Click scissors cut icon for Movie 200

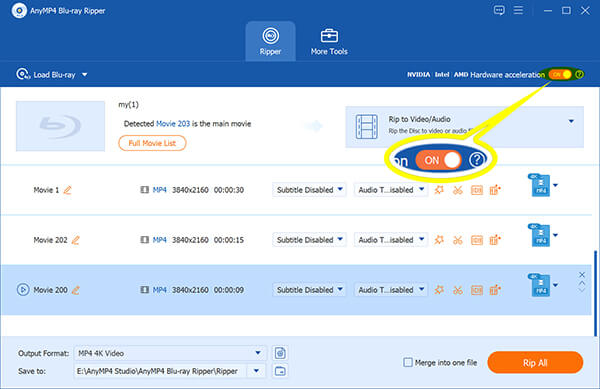point(458,290)
